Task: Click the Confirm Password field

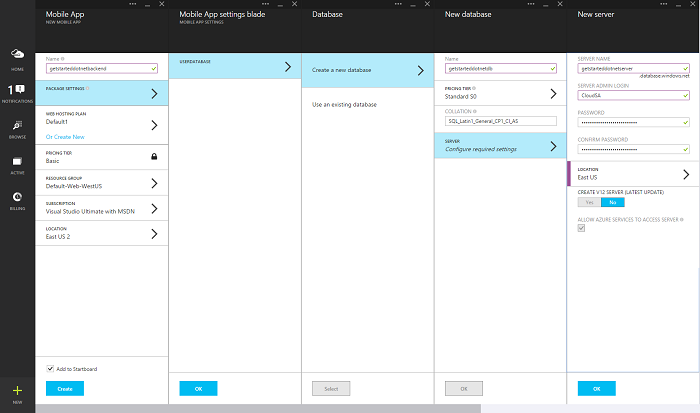Action: tap(633, 149)
